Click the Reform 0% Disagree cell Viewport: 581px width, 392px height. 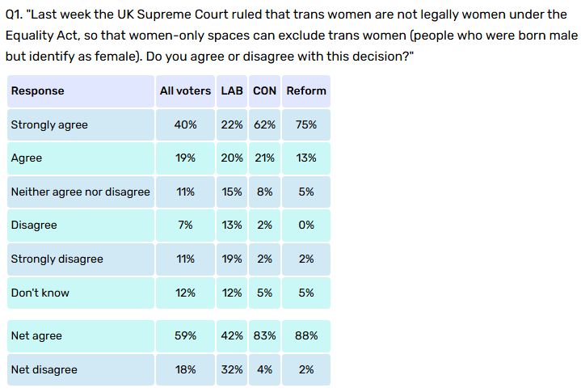pyautogui.click(x=306, y=226)
